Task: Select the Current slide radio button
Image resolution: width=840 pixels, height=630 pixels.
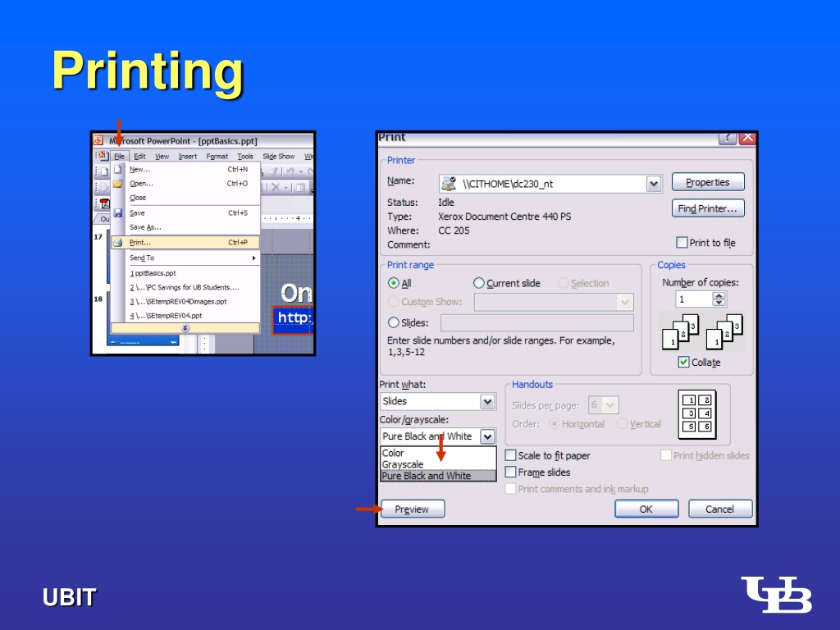Action: [x=479, y=283]
